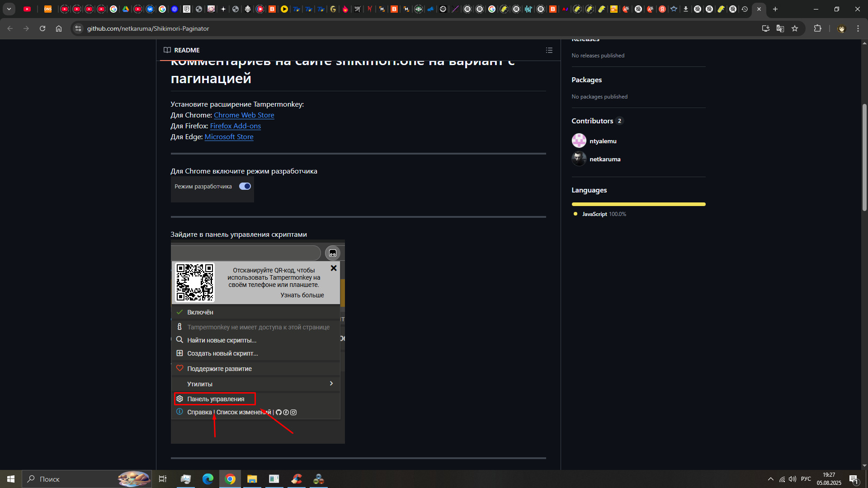This screenshot has width=868, height=488.
Task: Open README outline list icon
Action: tap(549, 50)
